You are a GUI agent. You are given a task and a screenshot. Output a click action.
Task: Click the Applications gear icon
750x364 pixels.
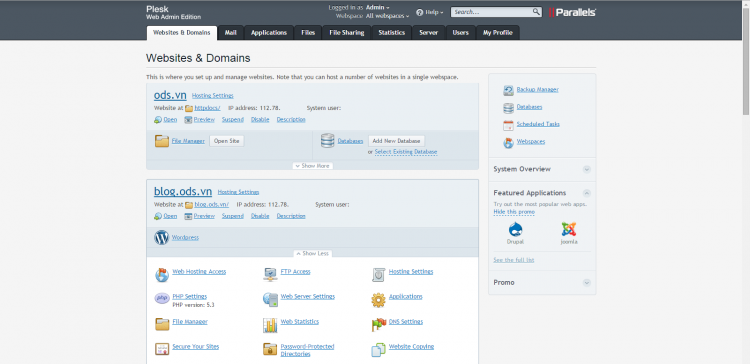(378, 300)
